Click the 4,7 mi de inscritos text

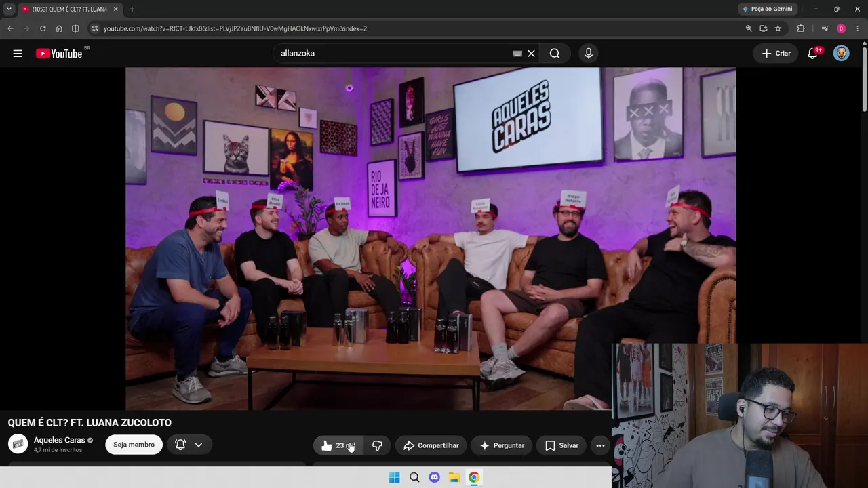tap(58, 450)
